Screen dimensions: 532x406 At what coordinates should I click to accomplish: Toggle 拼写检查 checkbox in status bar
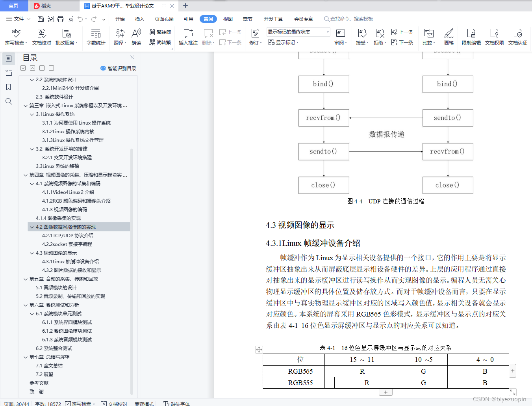click(x=80, y=404)
